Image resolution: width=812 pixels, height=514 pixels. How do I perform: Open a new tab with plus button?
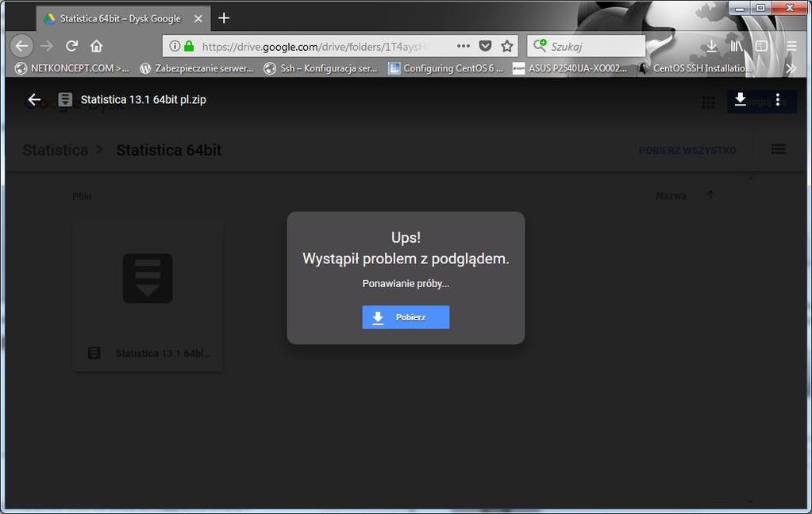pos(224,18)
